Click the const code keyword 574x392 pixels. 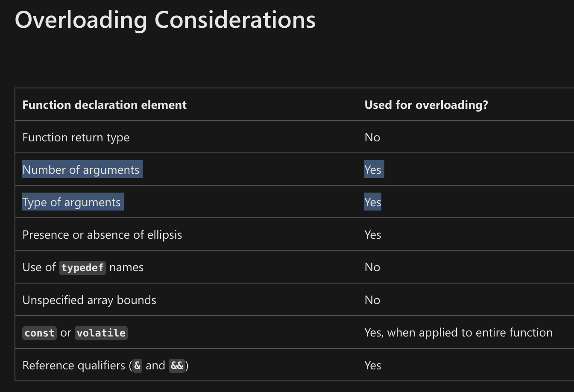[x=40, y=333]
